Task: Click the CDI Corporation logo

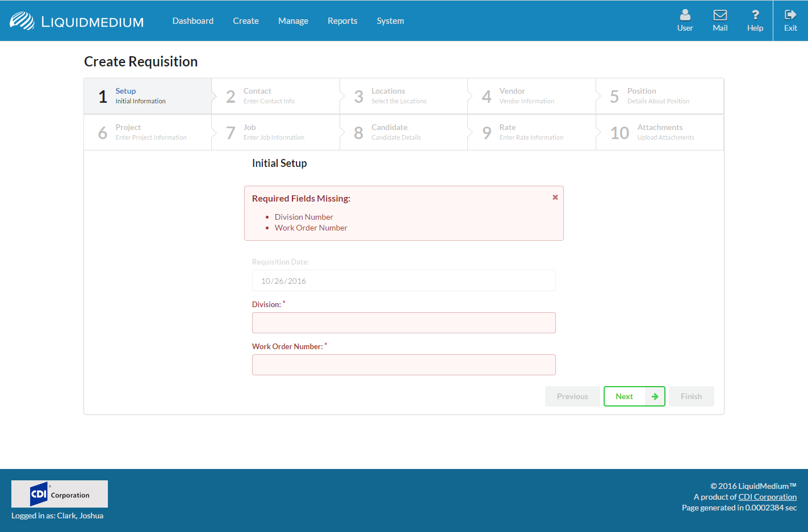Action: pyautogui.click(x=60, y=494)
